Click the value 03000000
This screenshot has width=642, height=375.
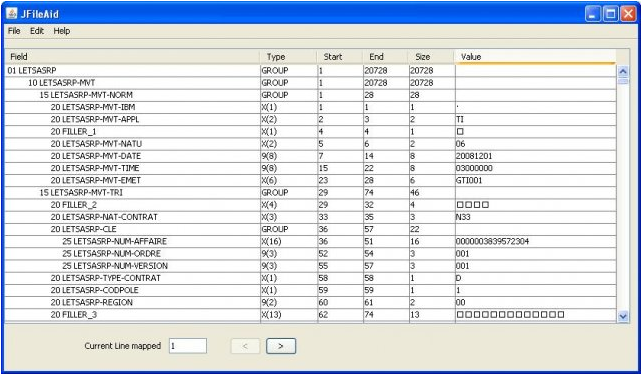474,168
